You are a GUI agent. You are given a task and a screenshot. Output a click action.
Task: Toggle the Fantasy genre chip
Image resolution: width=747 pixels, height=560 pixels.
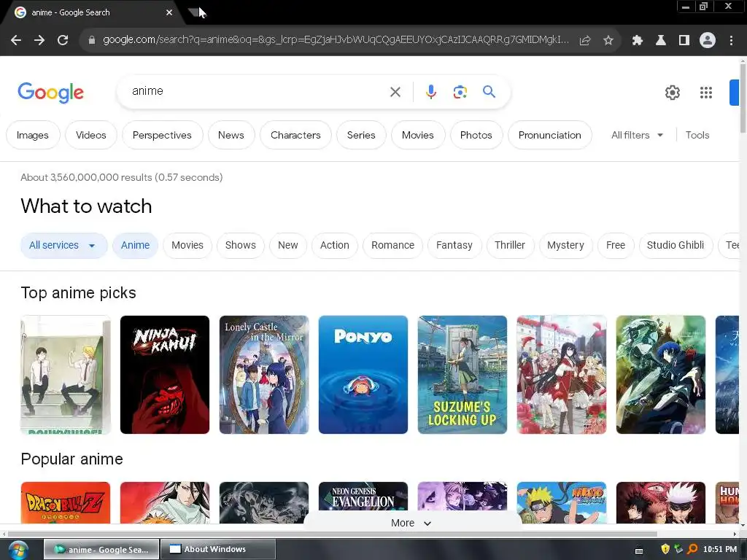454,246
